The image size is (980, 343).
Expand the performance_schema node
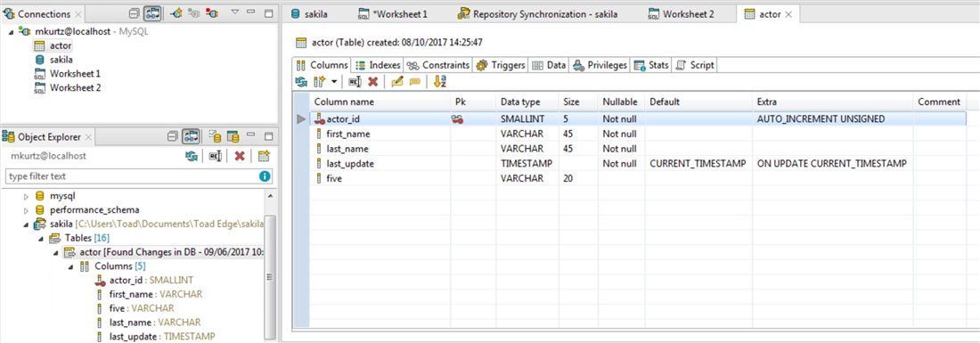click(x=26, y=210)
